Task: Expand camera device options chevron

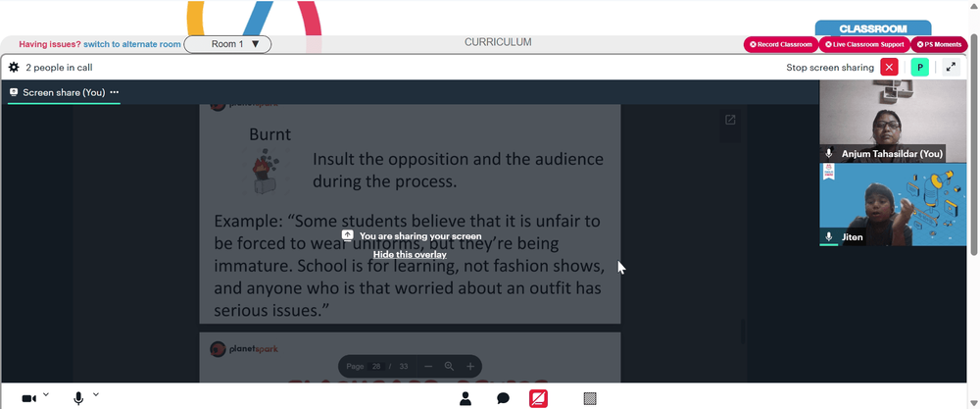Action: pos(46,394)
